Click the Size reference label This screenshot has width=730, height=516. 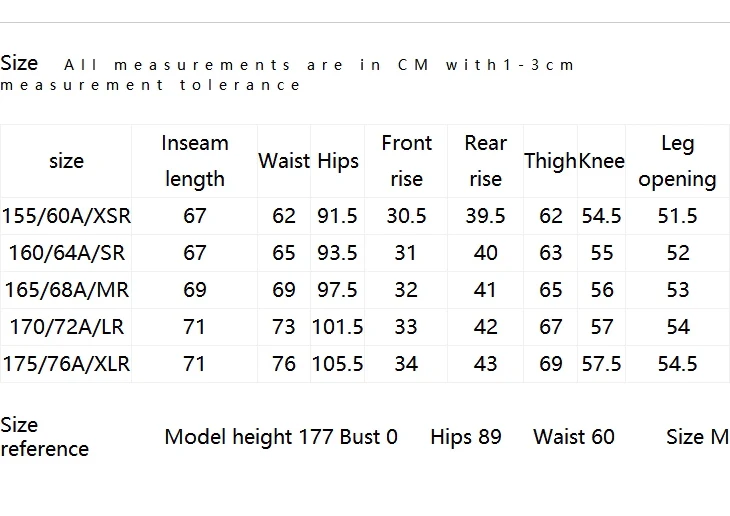click(x=45, y=437)
